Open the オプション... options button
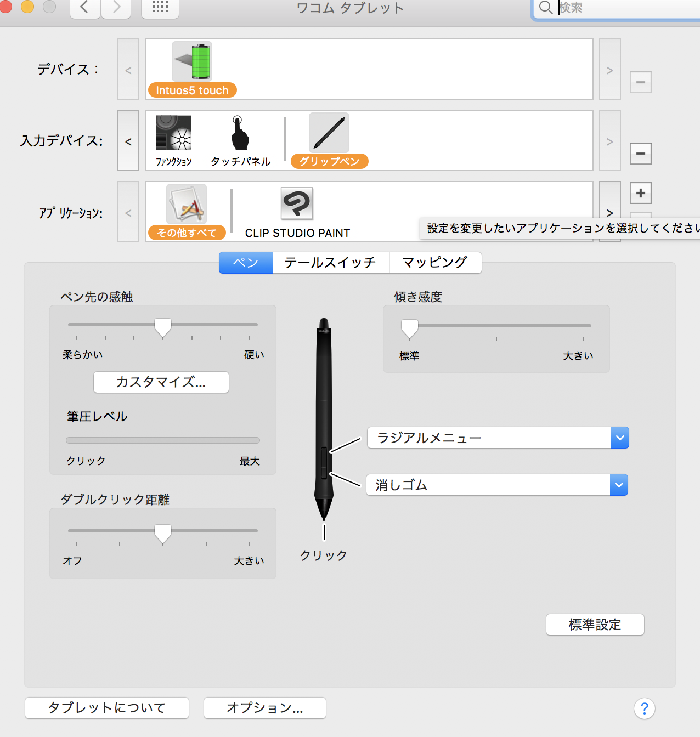 pyautogui.click(x=264, y=708)
